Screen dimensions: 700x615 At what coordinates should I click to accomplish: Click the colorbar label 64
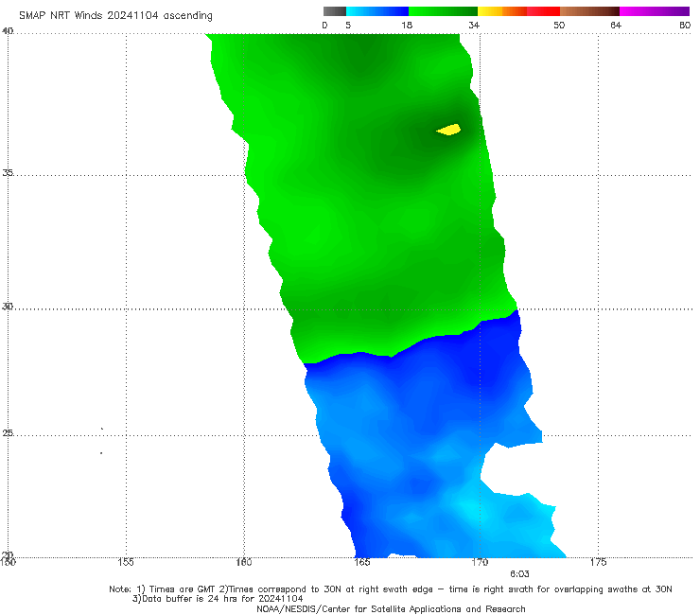pyautogui.click(x=616, y=25)
